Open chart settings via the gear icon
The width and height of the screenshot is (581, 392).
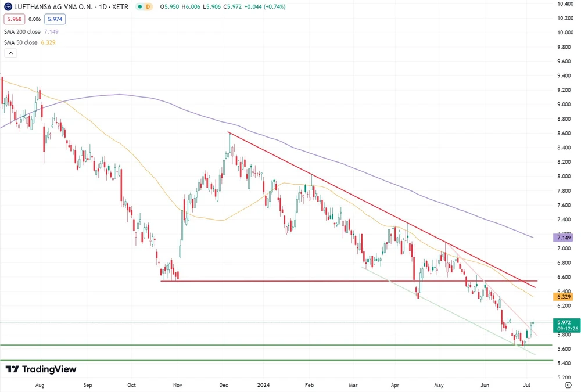click(567, 384)
